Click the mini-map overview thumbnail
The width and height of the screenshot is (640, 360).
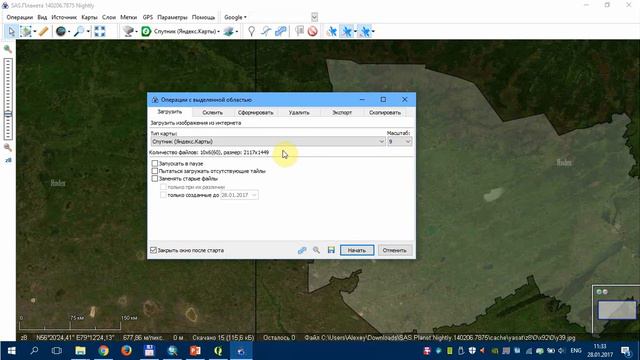point(617,310)
